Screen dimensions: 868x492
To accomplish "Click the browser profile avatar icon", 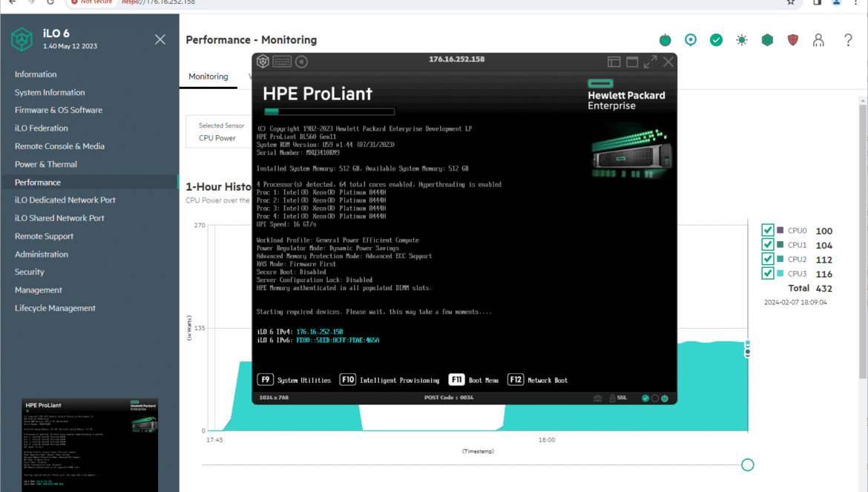I will [x=836, y=2].
